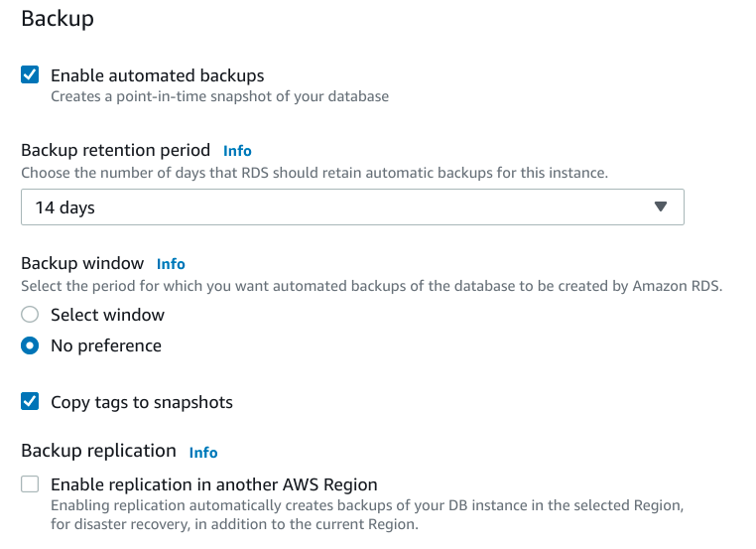Click the 'Backup window' field label
Image resolution: width=756 pixels, height=549 pixels.
(82, 263)
